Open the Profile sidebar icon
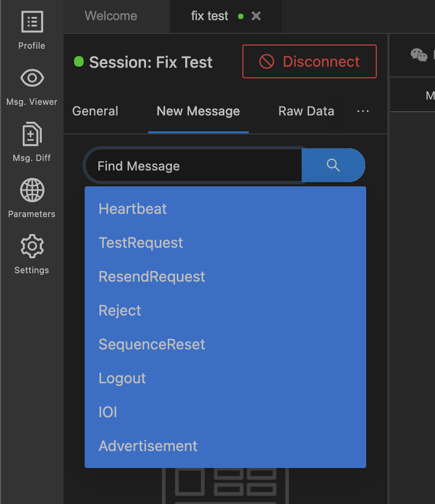435x504 pixels. tap(32, 22)
